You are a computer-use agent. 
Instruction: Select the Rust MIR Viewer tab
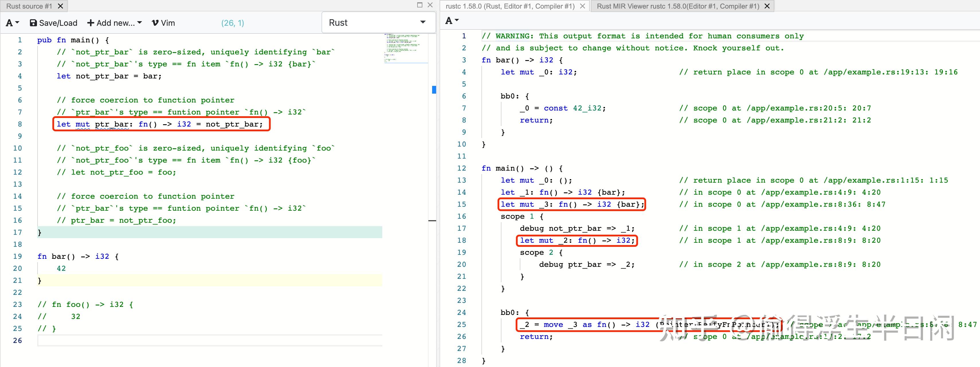(x=678, y=6)
